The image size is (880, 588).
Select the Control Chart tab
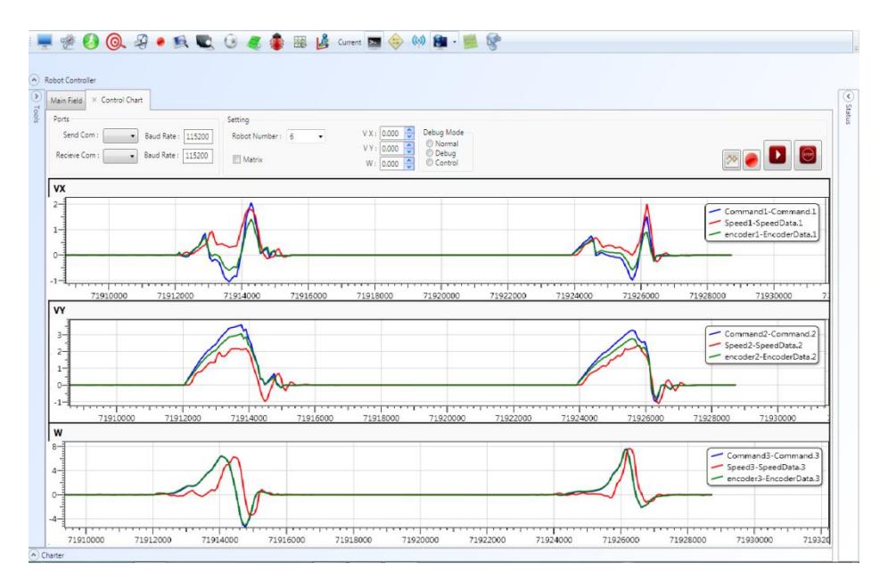122,100
